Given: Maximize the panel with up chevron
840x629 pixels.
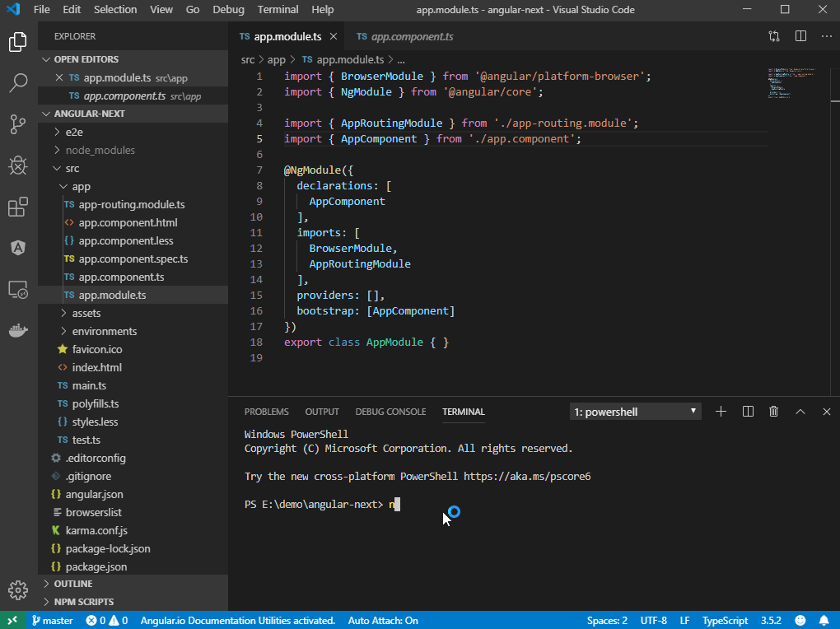Looking at the screenshot, I should coord(800,412).
